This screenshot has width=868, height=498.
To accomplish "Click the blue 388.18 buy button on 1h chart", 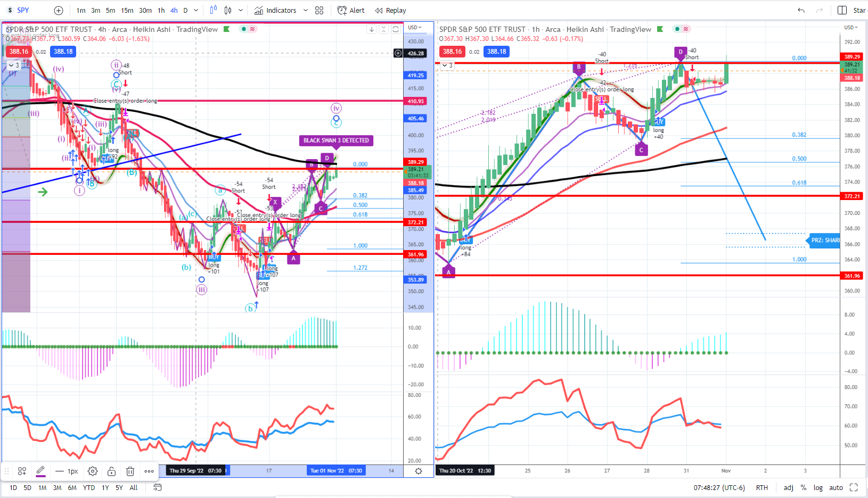I will (x=496, y=52).
